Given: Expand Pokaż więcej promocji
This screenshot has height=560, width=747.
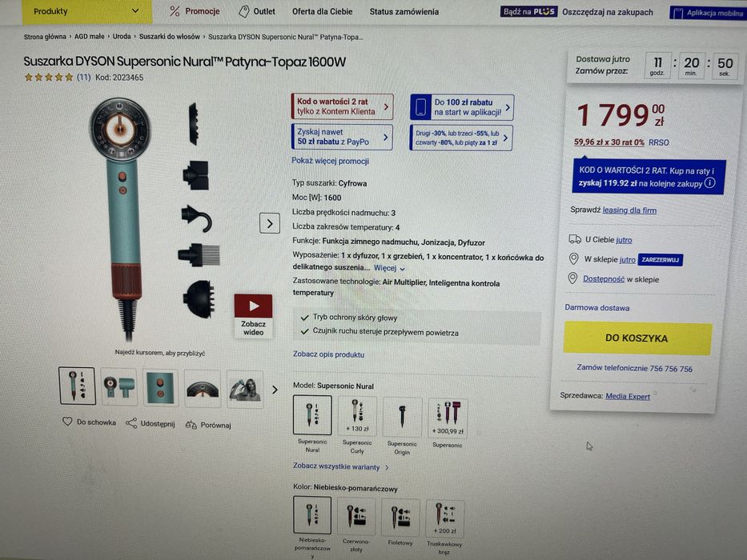Looking at the screenshot, I should pyautogui.click(x=330, y=161).
